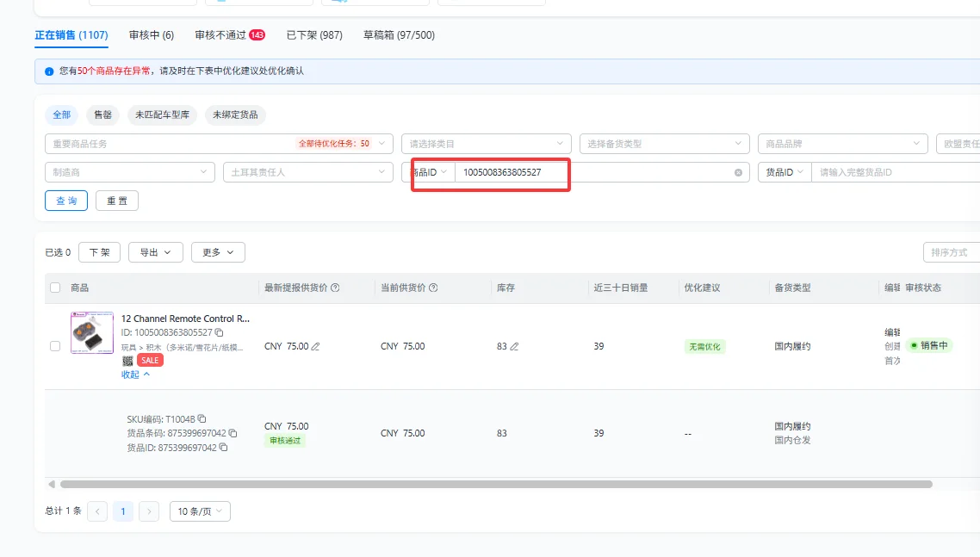The height and width of the screenshot is (557, 980).
Task: Click the 查询 search button
Action: [x=66, y=201]
